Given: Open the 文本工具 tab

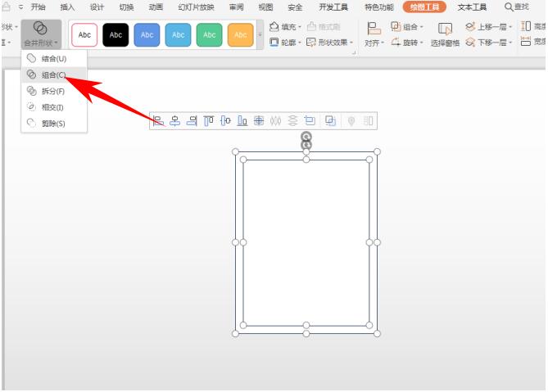Looking at the screenshot, I should pyautogui.click(x=471, y=7).
